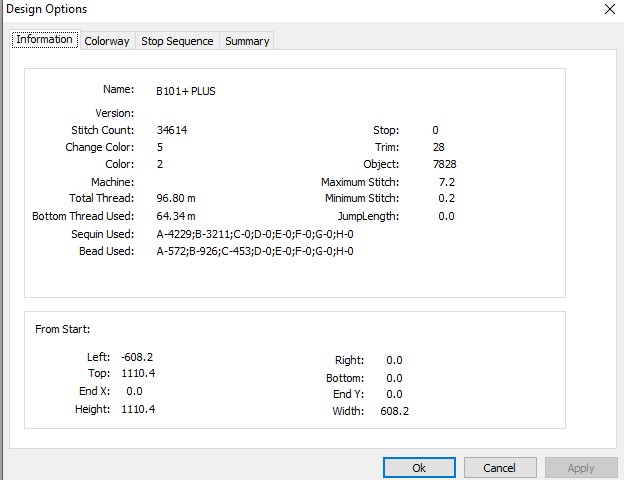Click the From Start label
This screenshot has height=480, width=624.
tap(62, 329)
